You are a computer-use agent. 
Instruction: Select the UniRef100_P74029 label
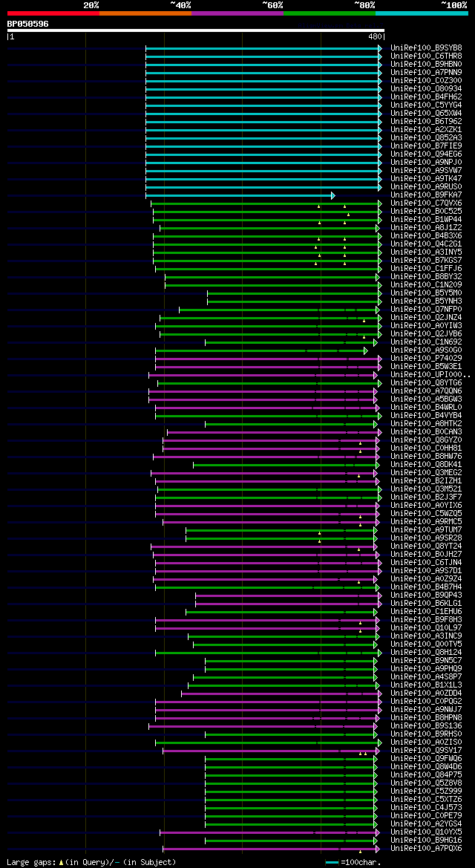426,358
